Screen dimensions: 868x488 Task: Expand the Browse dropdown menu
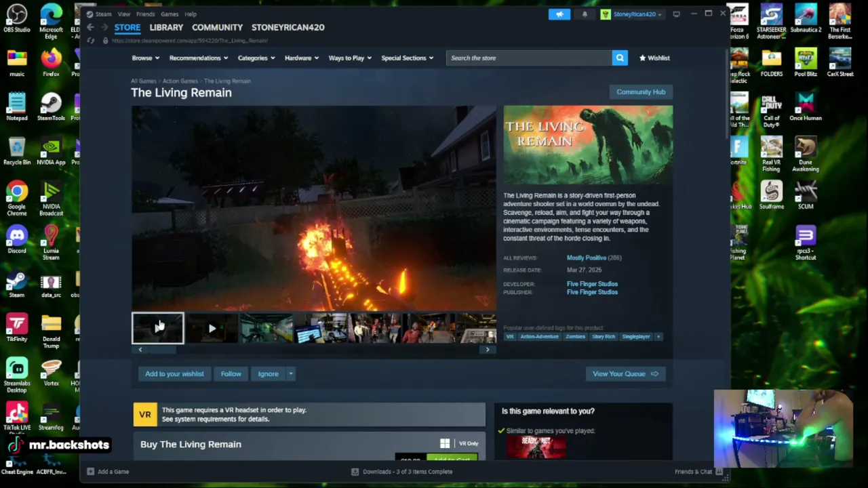pyautogui.click(x=144, y=58)
